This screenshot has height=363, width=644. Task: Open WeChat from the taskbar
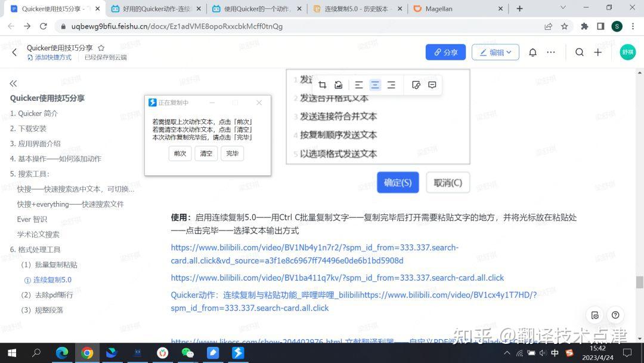[x=188, y=353]
